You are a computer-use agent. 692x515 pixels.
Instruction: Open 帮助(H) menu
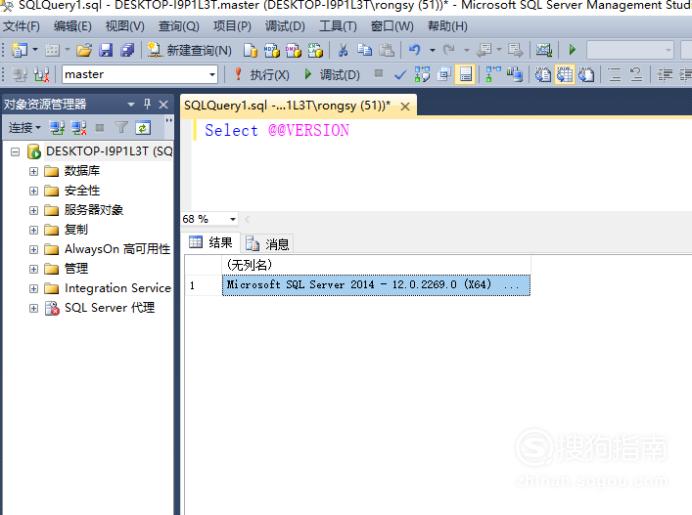pos(448,26)
